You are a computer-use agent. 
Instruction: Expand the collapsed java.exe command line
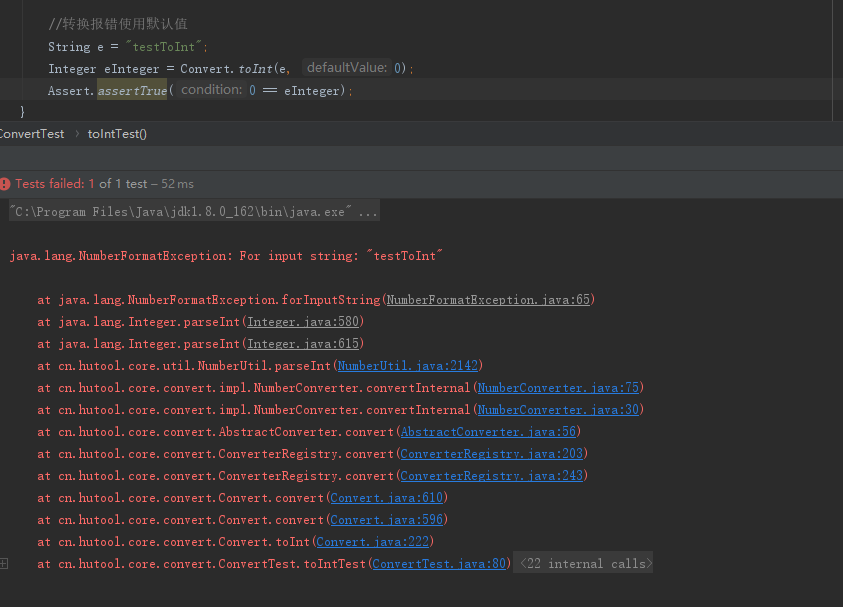(x=194, y=211)
